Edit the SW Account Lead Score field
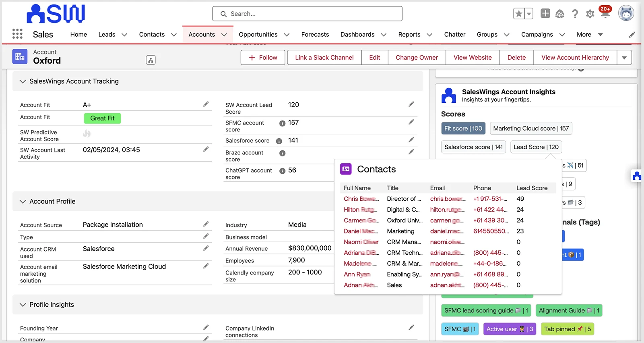Screen dimensions: 644x343 [411, 104]
